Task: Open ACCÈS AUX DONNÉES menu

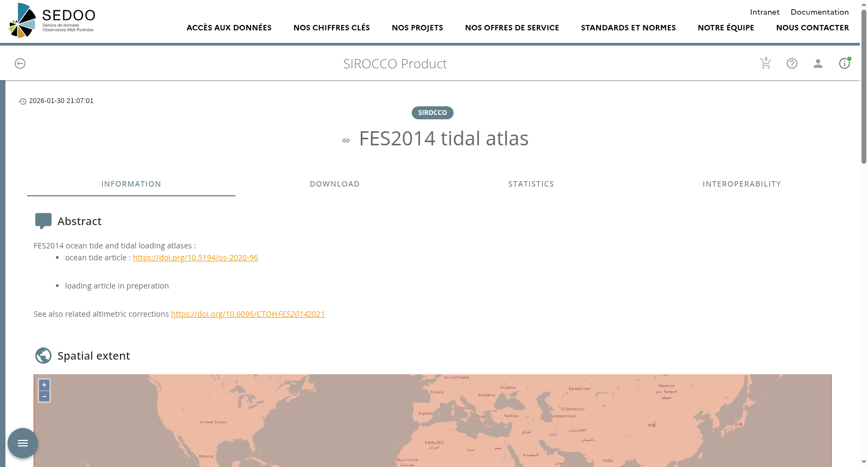Action: [229, 28]
